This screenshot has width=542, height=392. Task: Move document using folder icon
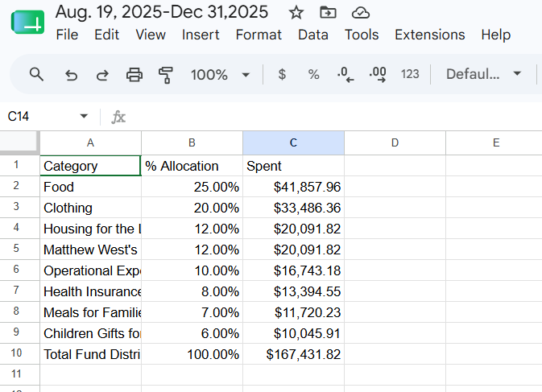[328, 13]
